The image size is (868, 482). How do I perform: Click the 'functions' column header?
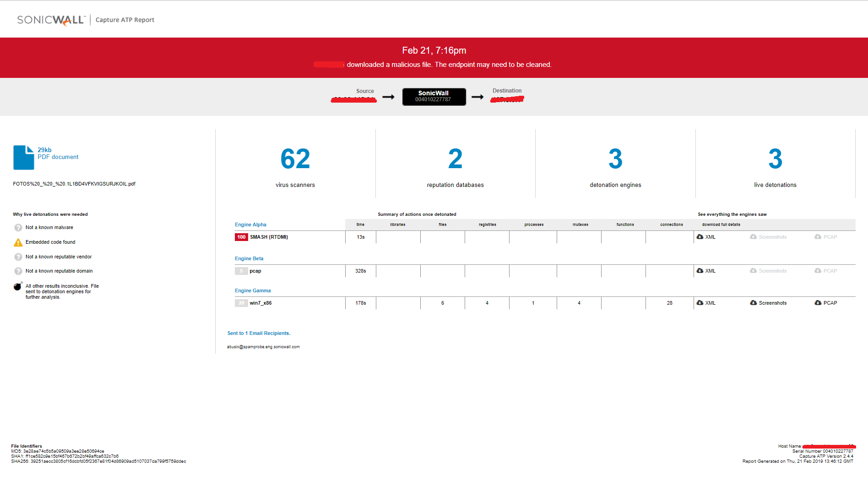pyautogui.click(x=625, y=225)
